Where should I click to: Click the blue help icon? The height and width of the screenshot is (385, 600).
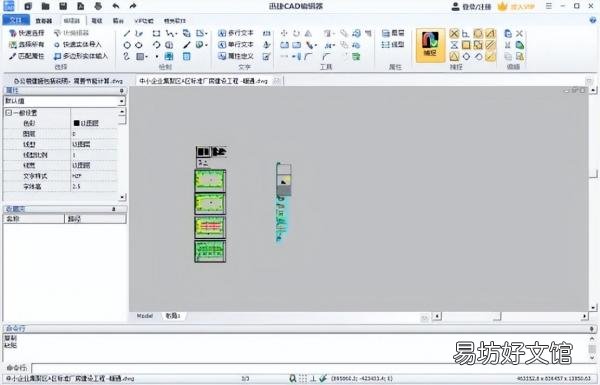click(593, 20)
